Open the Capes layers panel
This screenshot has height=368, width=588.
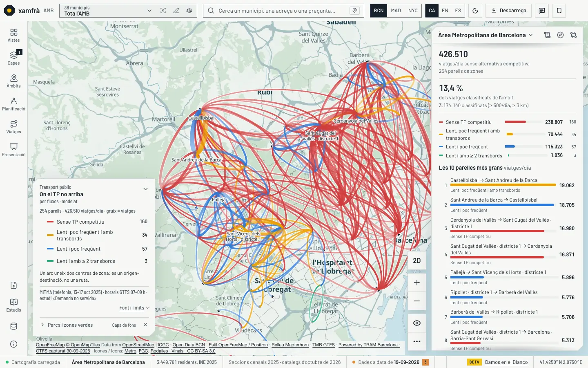[13, 58]
